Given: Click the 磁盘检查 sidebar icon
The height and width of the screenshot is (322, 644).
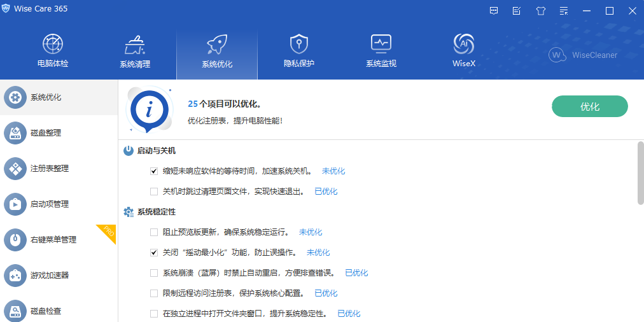Looking at the screenshot, I should pyautogui.click(x=15, y=311).
